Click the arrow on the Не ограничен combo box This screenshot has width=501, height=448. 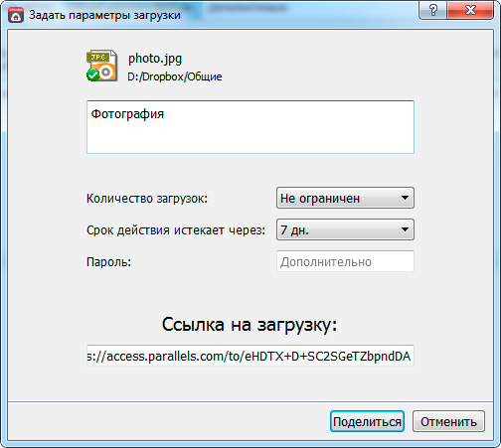405,198
